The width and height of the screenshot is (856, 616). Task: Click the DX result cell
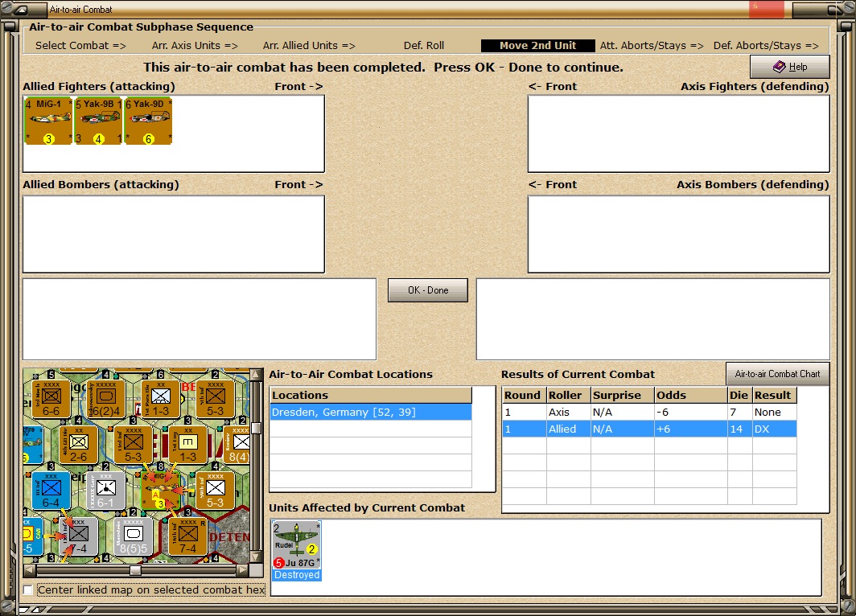coord(774,429)
